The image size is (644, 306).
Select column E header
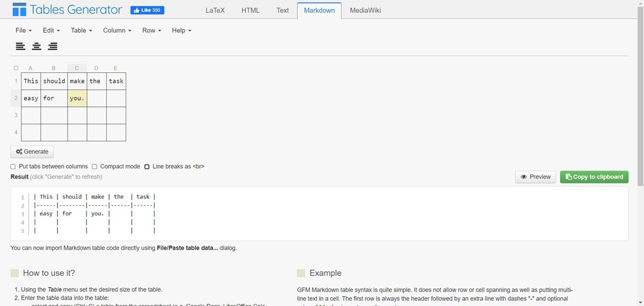click(116, 68)
